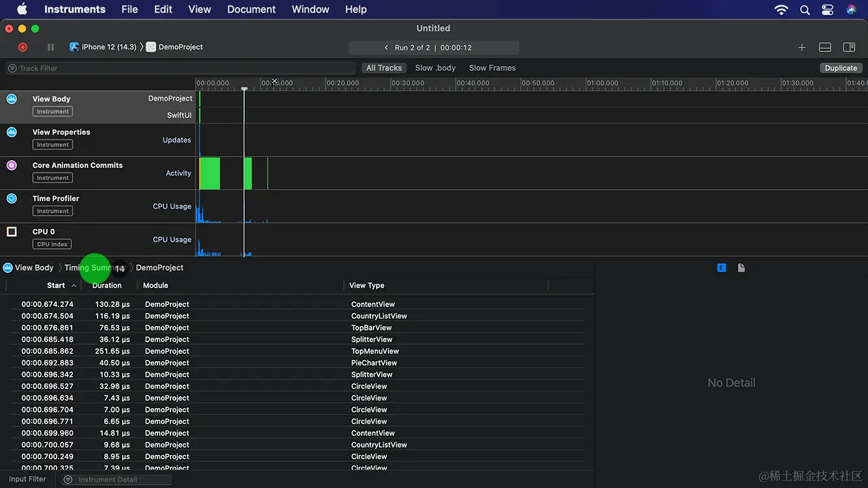Screen dimensions: 868x488
Task: Click the Time Profiler instrument icon
Action: (x=12, y=198)
